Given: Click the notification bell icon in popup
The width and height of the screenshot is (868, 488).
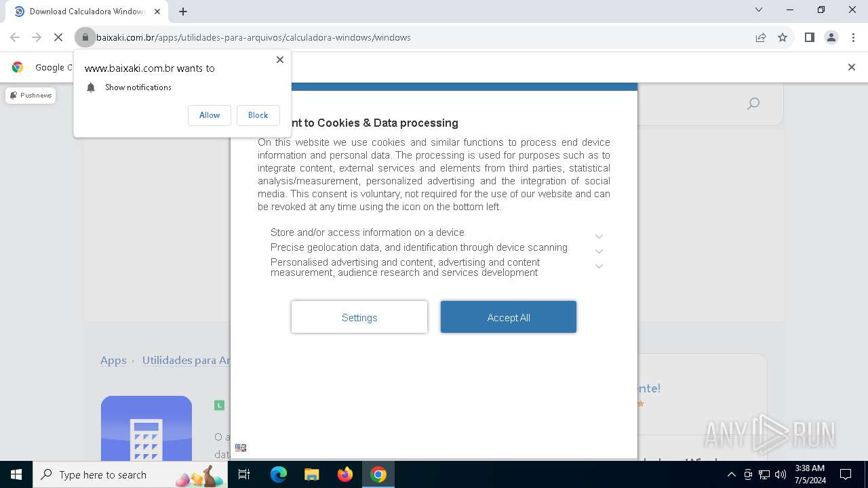Looking at the screenshot, I should [x=91, y=87].
